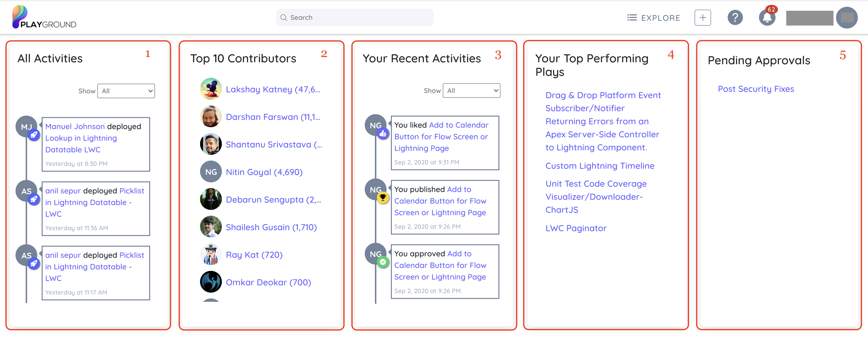
Task: Open Shantanu Srivastava contributor link
Action: pyautogui.click(x=274, y=145)
